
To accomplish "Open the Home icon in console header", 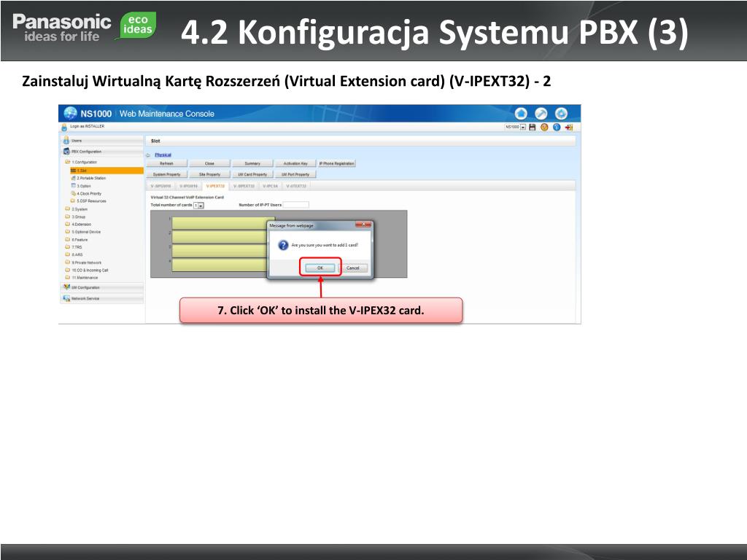I will point(521,114).
